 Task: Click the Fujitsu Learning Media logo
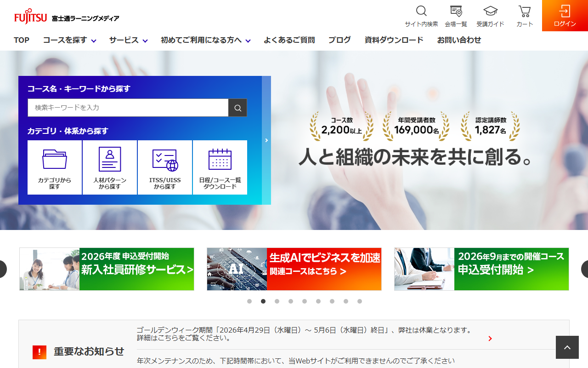[67, 17]
